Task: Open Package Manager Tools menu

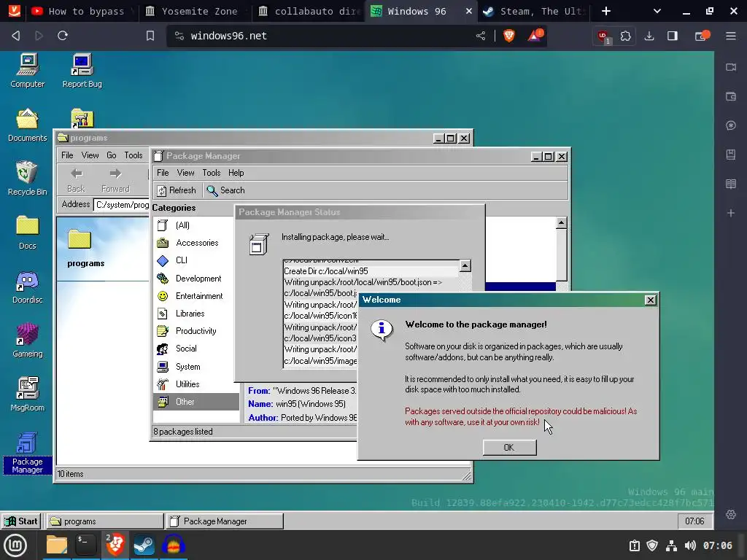Action: click(211, 173)
